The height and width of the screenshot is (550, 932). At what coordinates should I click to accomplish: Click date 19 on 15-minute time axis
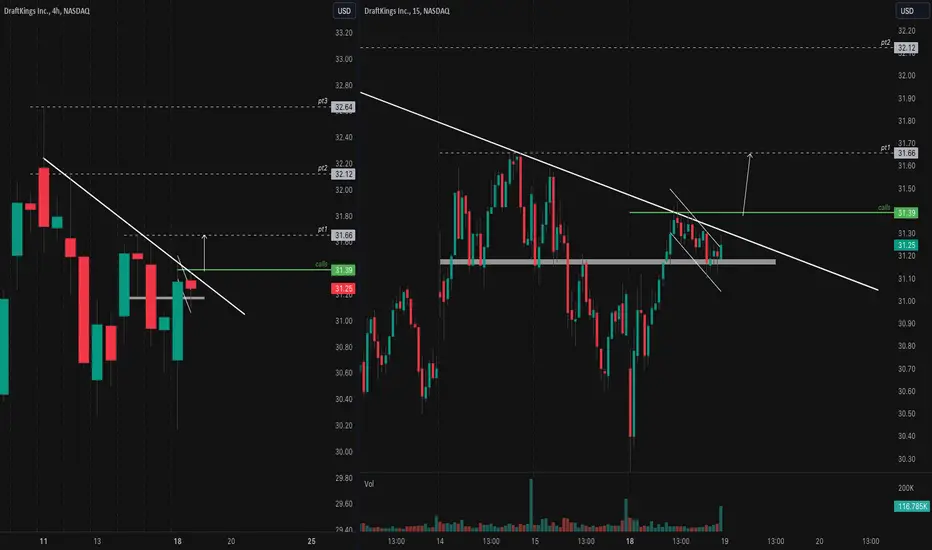pyautogui.click(x=725, y=541)
